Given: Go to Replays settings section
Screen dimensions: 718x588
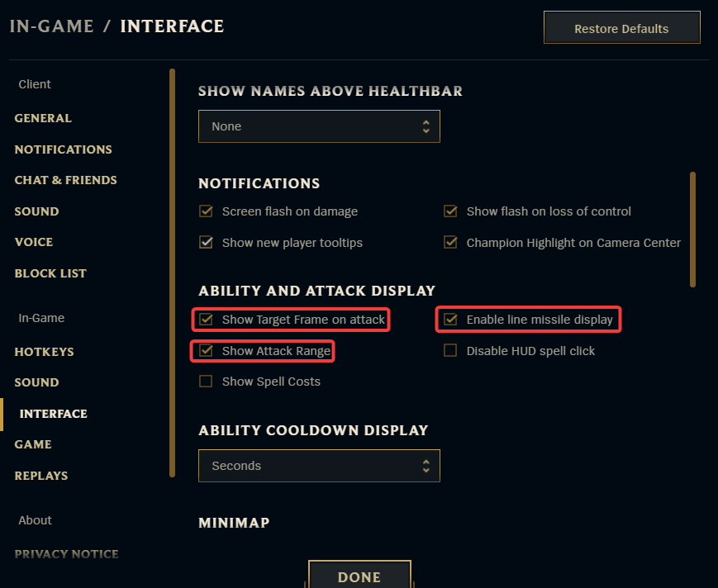Looking at the screenshot, I should tap(41, 476).
